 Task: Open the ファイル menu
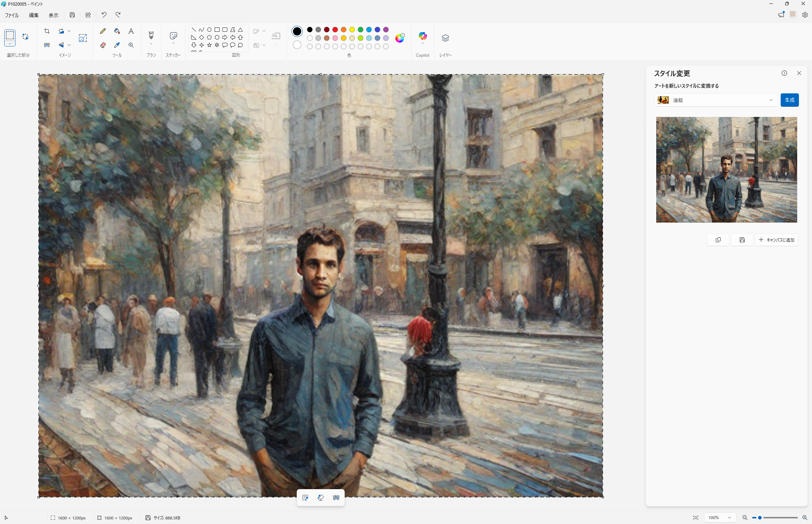click(x=12, y=15)
